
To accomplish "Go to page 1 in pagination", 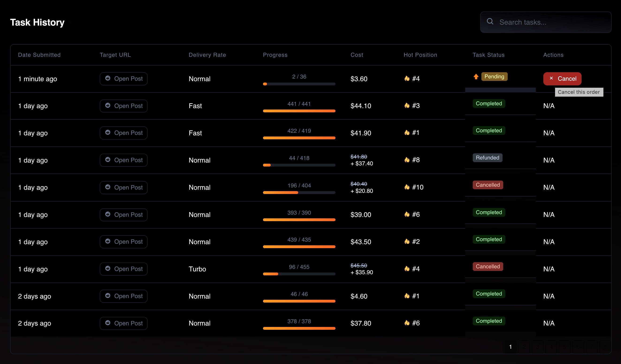I will tap(510, 347).
